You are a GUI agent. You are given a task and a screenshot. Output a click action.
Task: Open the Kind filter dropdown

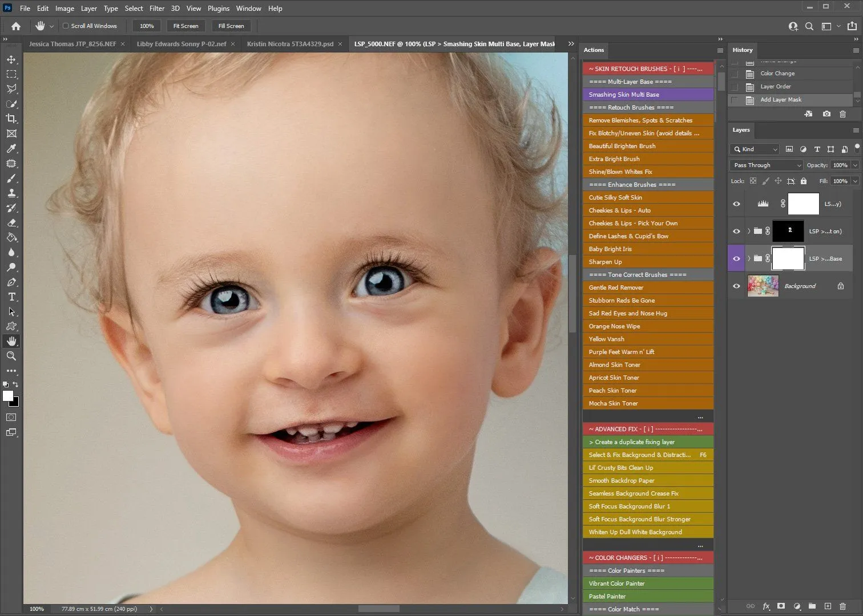(755, 149)
